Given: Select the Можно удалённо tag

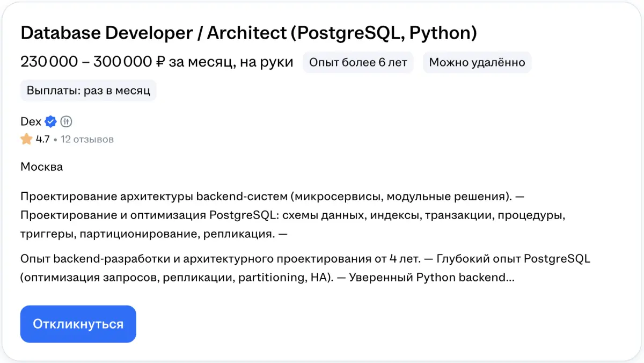Looking at the screenshot, I should [477, 62].
